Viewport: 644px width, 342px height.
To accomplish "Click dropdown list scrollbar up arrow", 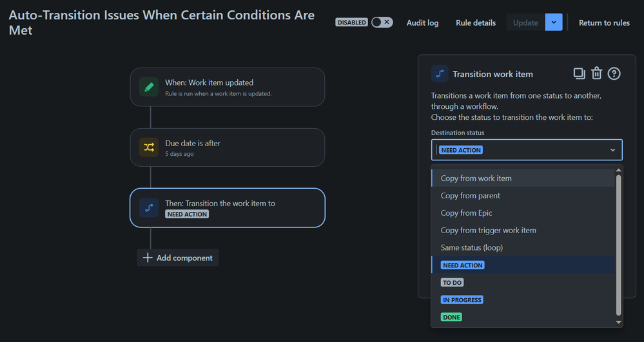I will point(618,170).
